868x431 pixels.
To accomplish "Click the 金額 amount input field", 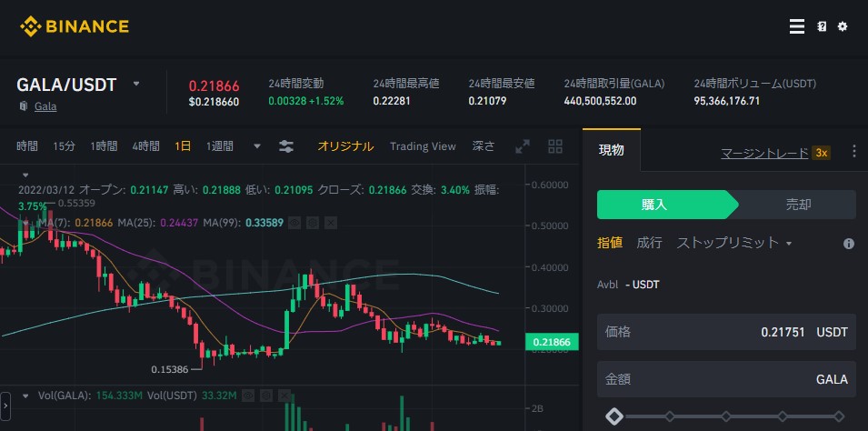I will tap(726, 379).
